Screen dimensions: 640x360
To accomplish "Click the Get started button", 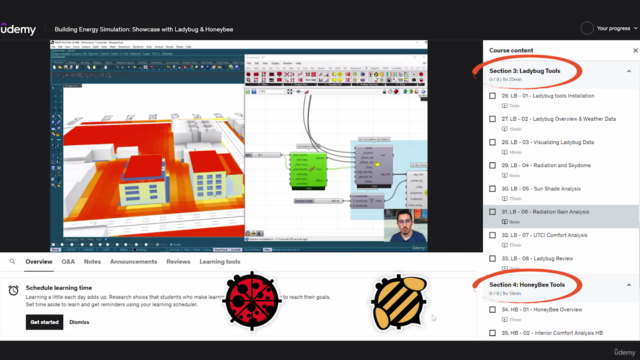I will click(44, 322).
